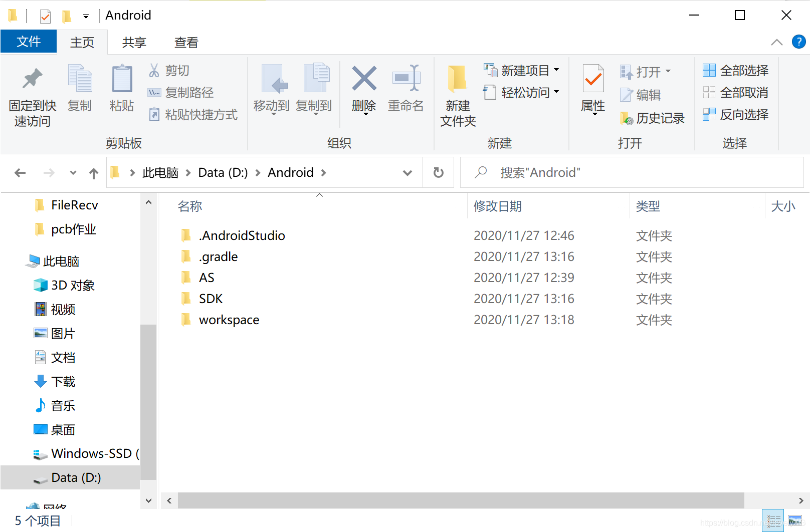Sort by 修改日期 column header
Viewport: 810px width, 532px height.
(498, 206)
